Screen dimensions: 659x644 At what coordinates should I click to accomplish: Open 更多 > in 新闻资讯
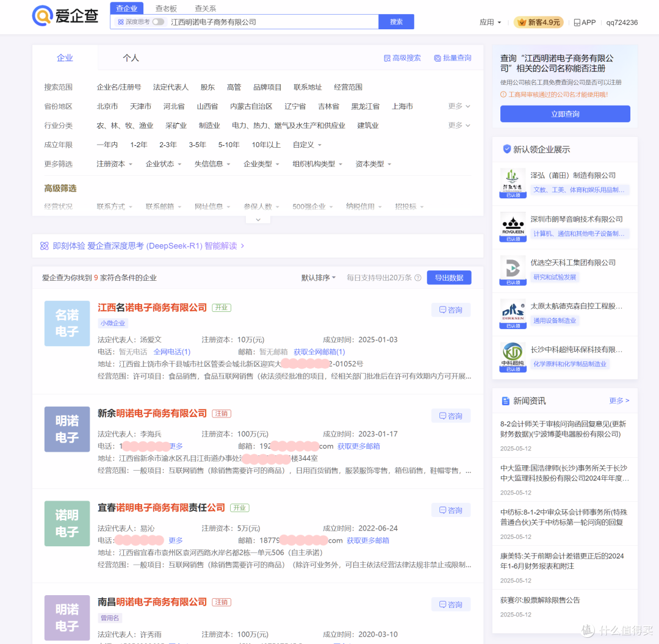click(x=619, y=400)
